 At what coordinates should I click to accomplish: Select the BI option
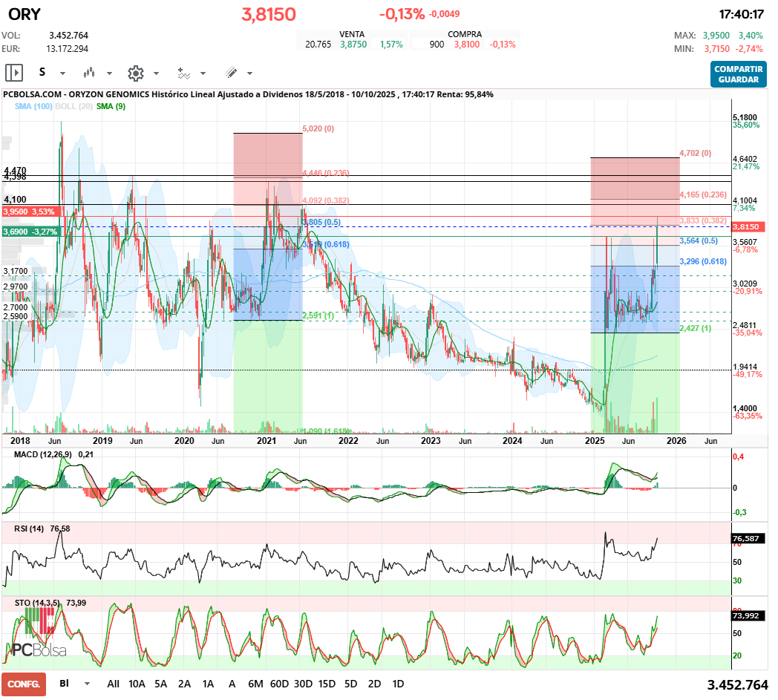pyautogui.click(x=64, y=683)
